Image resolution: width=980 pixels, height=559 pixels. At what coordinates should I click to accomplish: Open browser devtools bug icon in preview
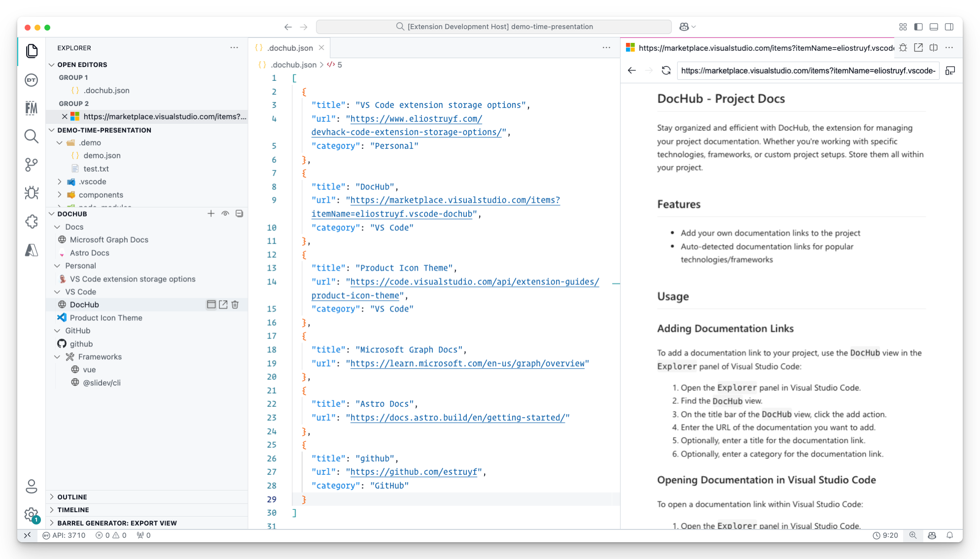pyautogui.click(x=903, y=48)
